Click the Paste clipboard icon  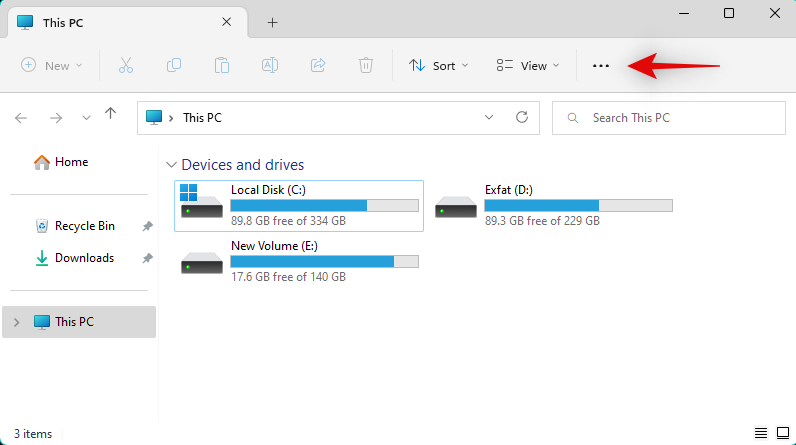point(222,65)
